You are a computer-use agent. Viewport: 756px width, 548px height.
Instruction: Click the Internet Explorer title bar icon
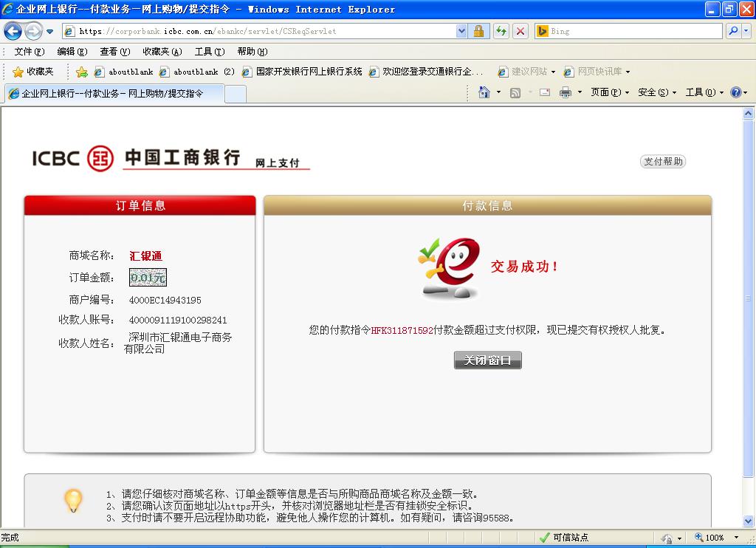click(7, 9)
